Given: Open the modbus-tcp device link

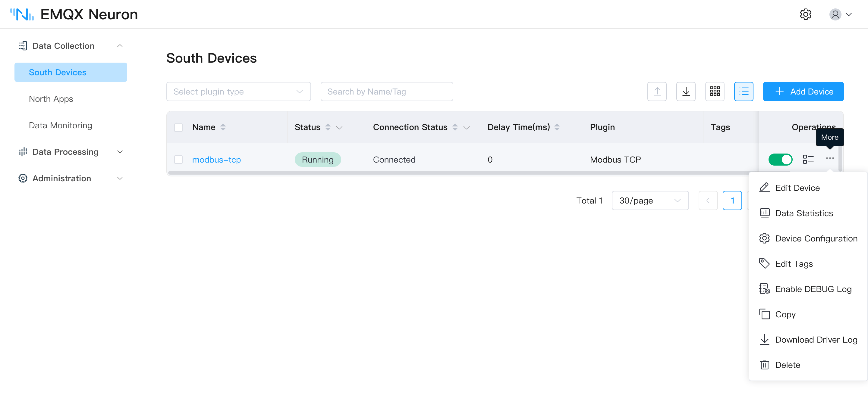Looking at the screenshot, I should coord(216,159).
